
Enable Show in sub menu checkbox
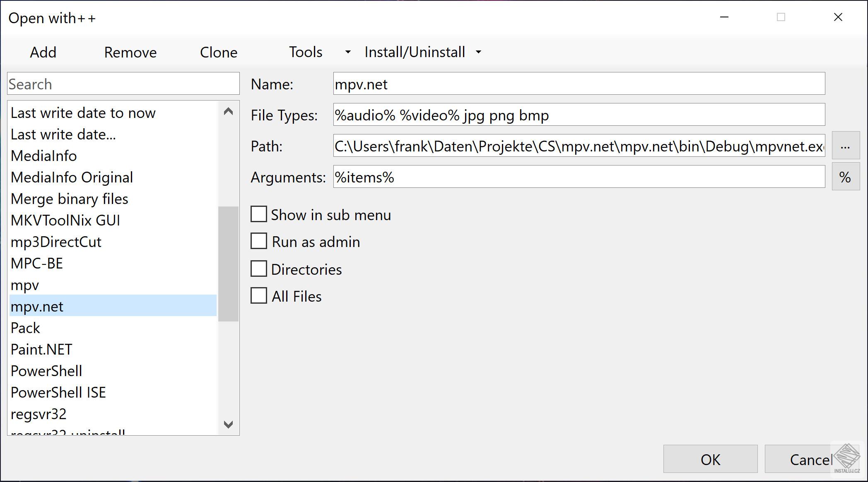259,214
